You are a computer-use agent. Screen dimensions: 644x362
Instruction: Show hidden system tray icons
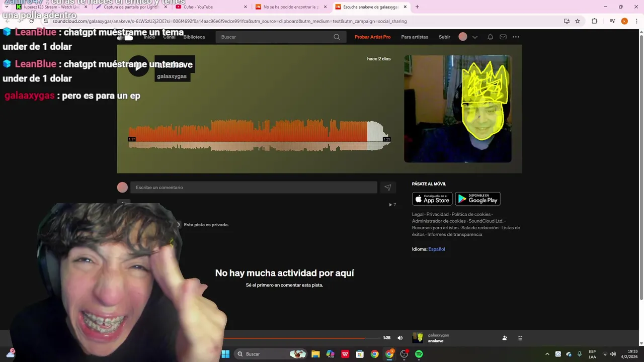[547, 354]
